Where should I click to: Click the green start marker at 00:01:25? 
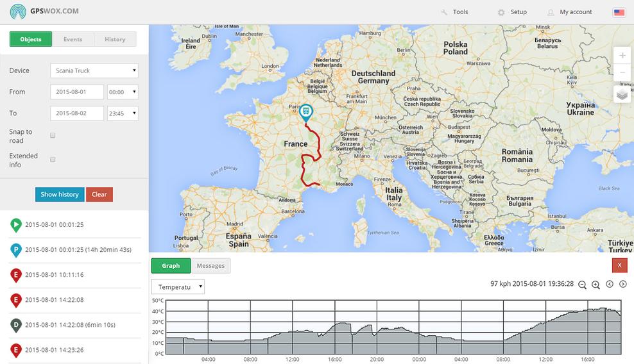click(x=16, y=225)
